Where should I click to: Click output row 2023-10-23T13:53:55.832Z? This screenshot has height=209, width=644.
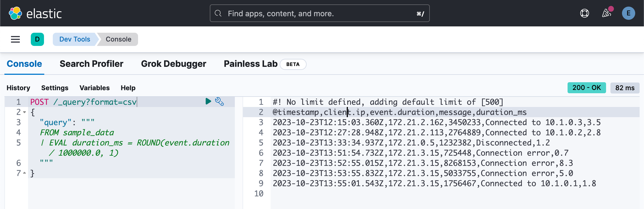coord(423,173)
